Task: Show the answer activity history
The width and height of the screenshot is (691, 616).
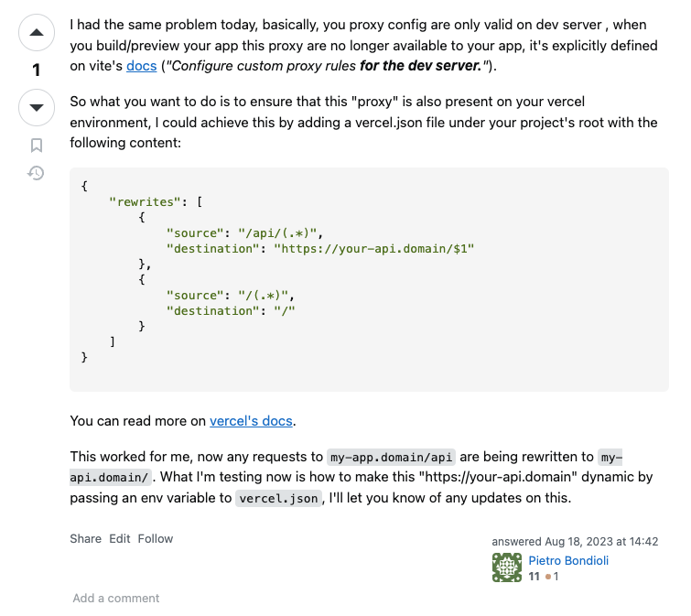Action: (x=36, y=173)
